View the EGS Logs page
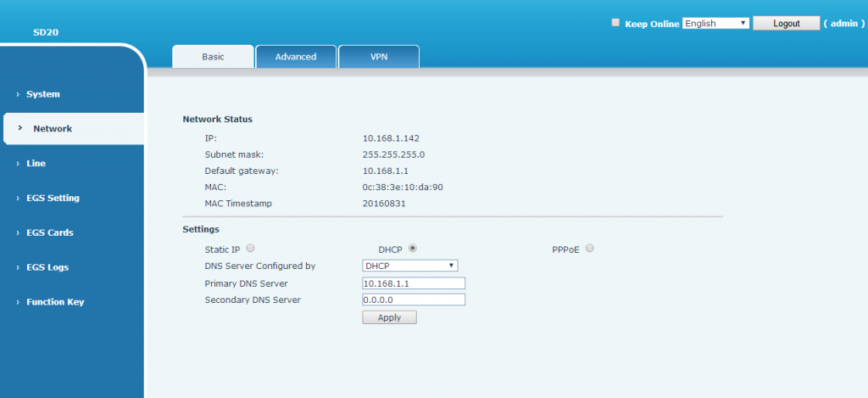Image resolution: width=868 pixels, height=398 pixels. point(47,267)
